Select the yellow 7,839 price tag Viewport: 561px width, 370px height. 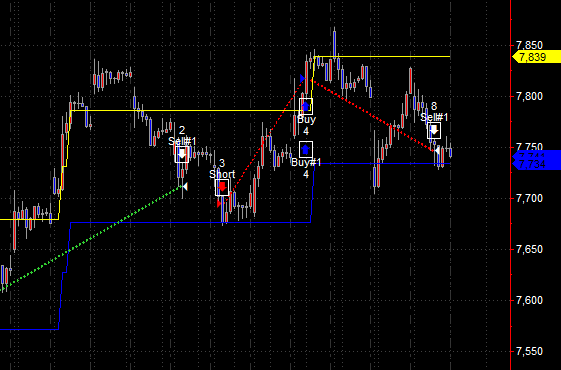point(536,57)
